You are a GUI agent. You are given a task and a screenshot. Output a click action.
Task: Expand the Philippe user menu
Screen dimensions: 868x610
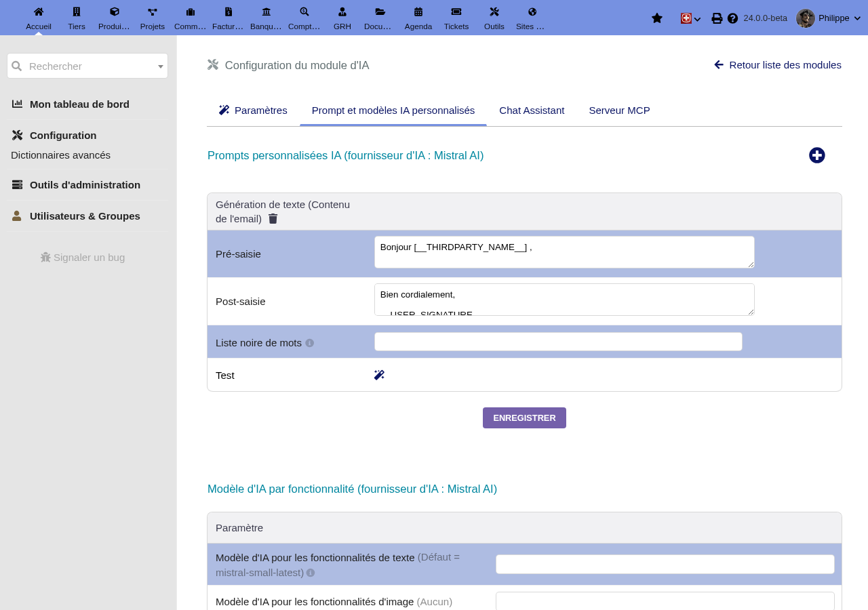pos(829,18)
